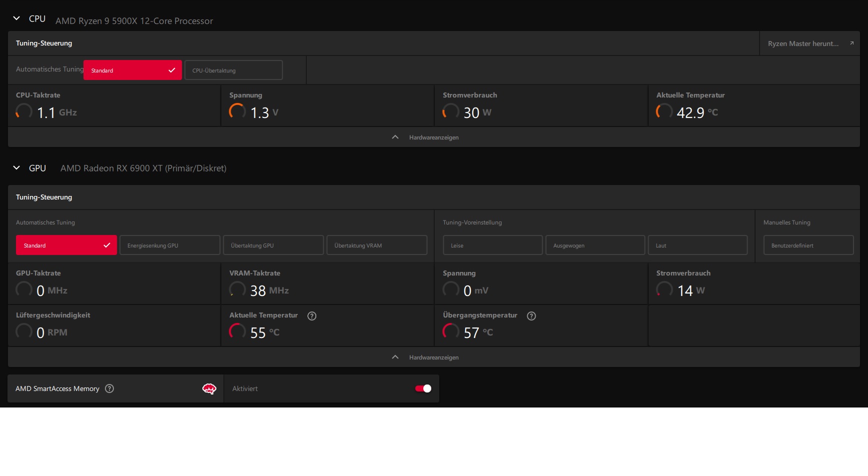Click the 57 °C junction value

click(x=478, y=332)
